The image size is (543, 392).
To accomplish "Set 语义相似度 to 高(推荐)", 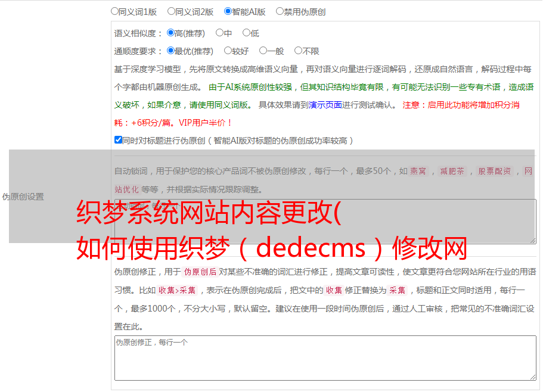I will point(170,33).
